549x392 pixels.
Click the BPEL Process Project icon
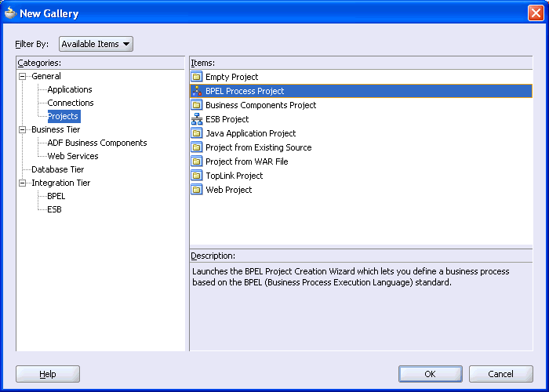197,91
